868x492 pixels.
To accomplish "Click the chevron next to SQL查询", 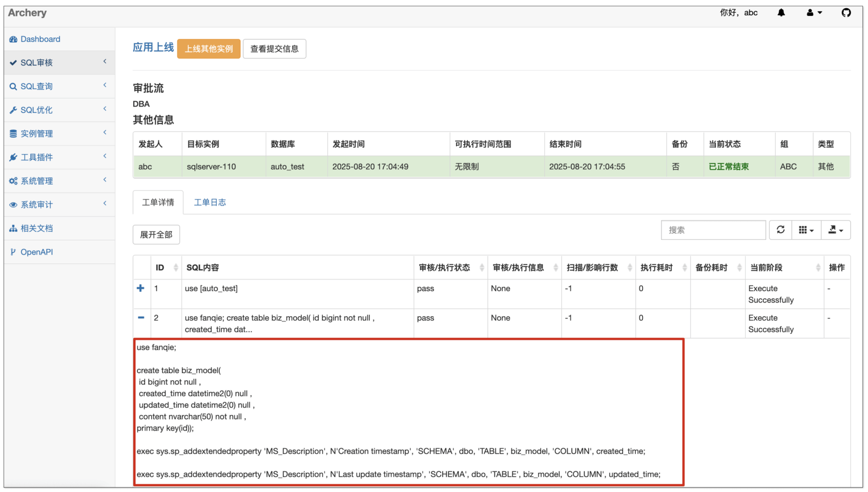I will click(x=105, y=85).
